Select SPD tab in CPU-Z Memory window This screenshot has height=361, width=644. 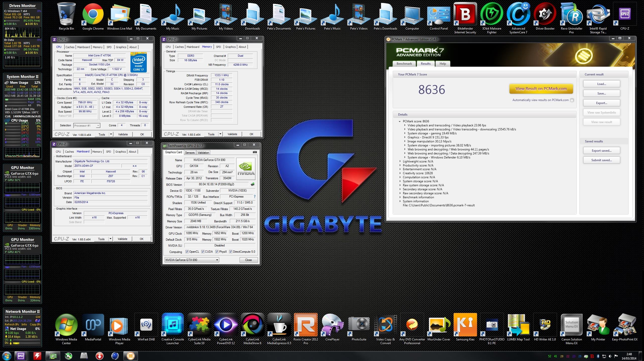(218, 47)
